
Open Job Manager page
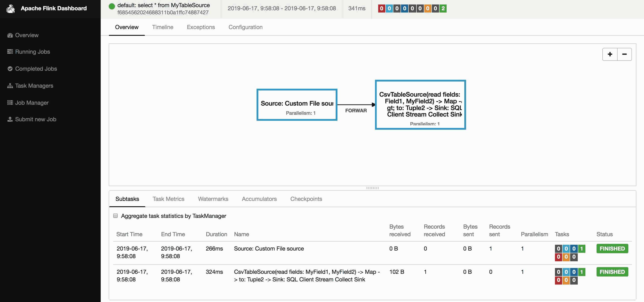pos(32,103)
